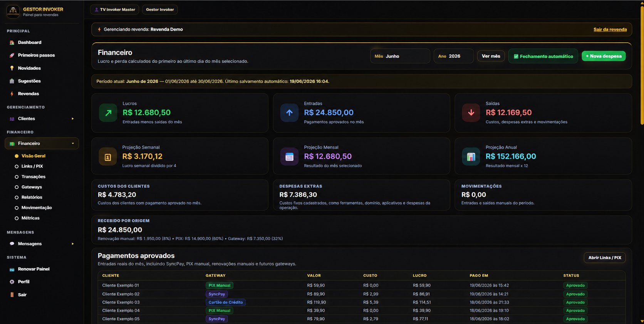This screenshot has width=644, height=324.
Task: Click the R$ 12.680,50 Lucros value
Action: [146, 112]
